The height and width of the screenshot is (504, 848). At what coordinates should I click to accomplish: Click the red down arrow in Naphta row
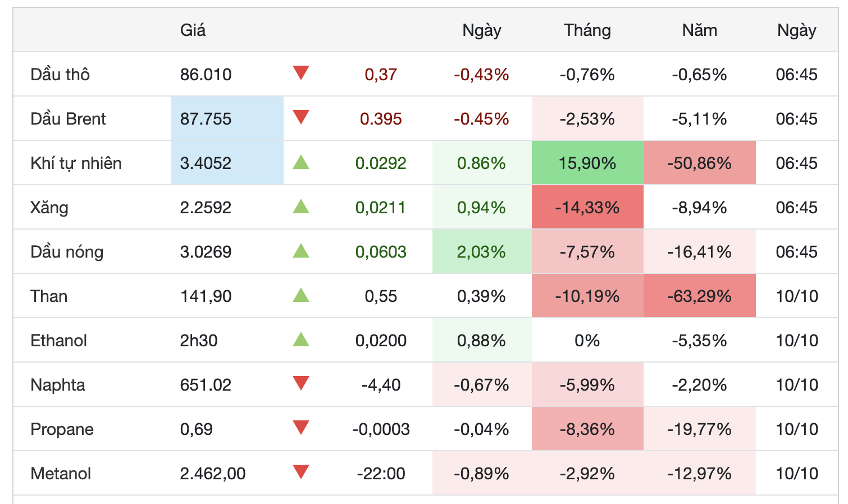(301, 383)
